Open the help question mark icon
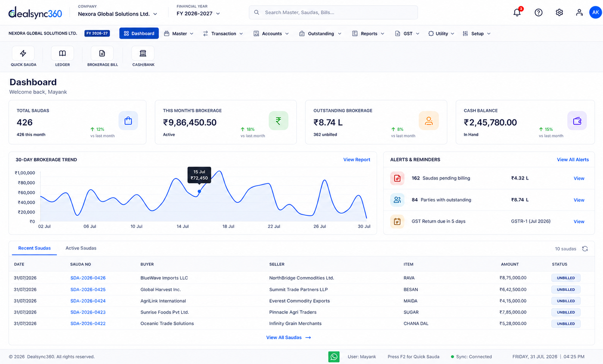Viewport: 603px width, 364px height. 538,12
